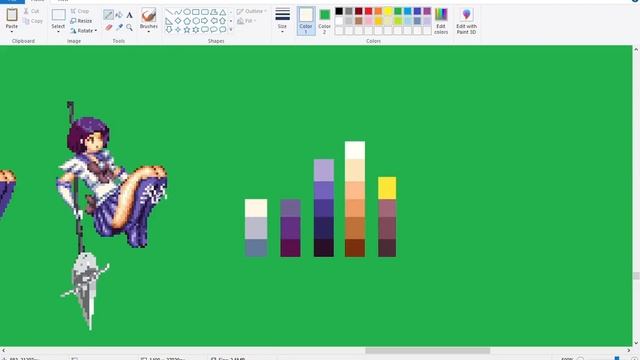Image resolution: width=640 pixels, height=360 pixels.
Task: Click the vertical scrollbar up arrow
Action: point(636,49)
